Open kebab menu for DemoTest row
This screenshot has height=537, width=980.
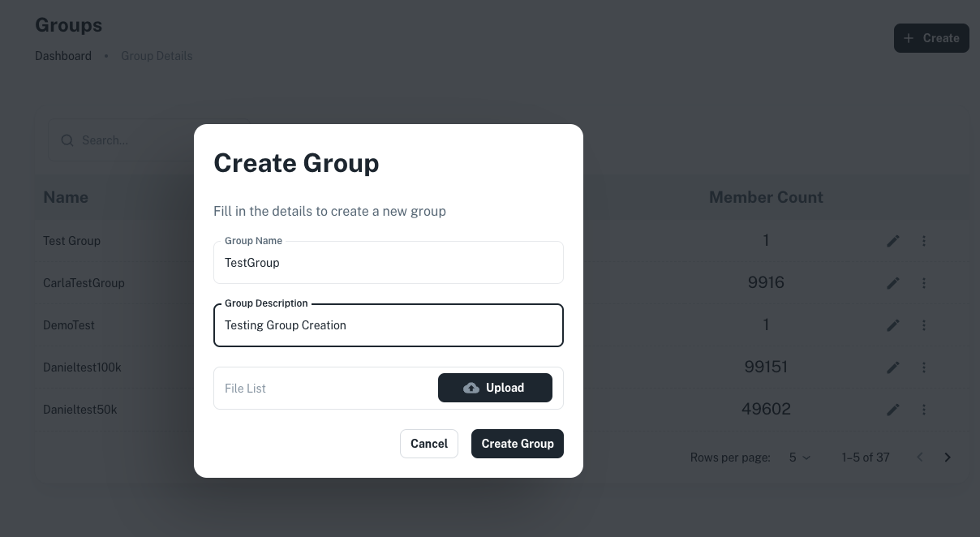tap(924, 325)
